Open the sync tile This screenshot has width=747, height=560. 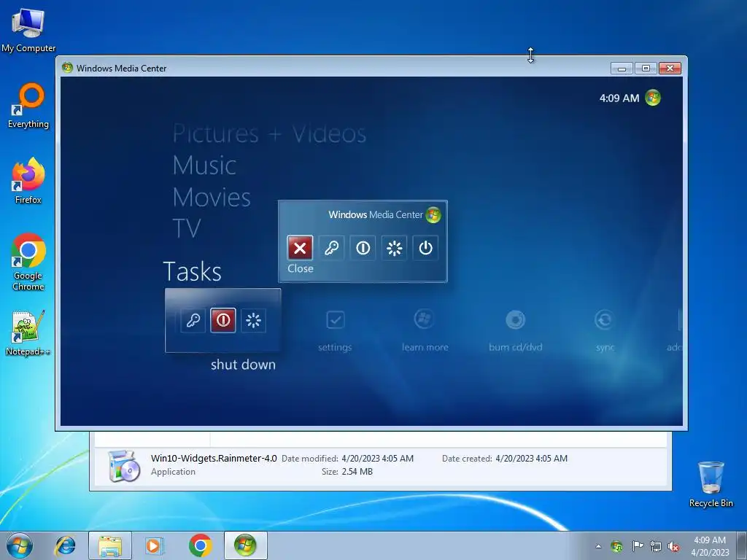pos(605,329)
